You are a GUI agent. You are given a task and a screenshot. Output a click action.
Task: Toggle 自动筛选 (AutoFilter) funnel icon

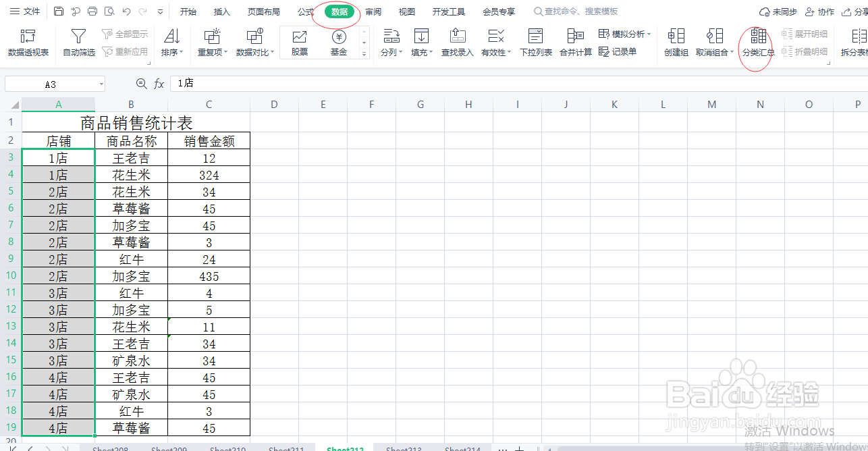79,43
